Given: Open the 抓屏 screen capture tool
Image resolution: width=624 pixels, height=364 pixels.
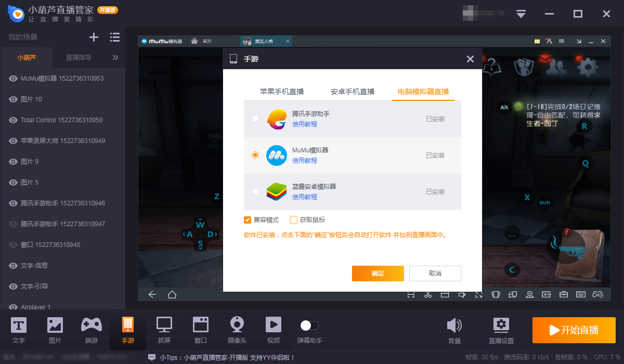Looking at the screenshot, I should 164,331.
